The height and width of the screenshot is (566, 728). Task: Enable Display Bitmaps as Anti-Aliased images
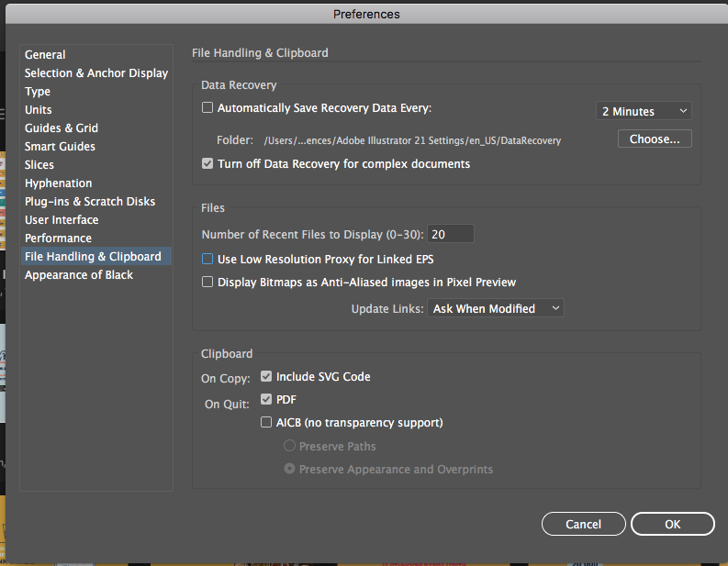click(x=207, y=283)
